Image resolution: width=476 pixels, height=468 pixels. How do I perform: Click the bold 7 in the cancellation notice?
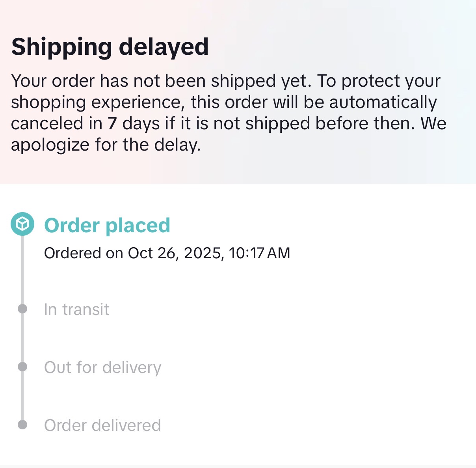[x=112, y=123]
